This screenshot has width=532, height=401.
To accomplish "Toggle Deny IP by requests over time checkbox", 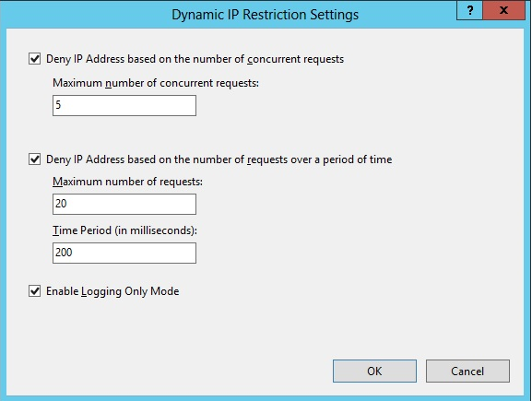I will pyautogui.click(x=35, y=159).
